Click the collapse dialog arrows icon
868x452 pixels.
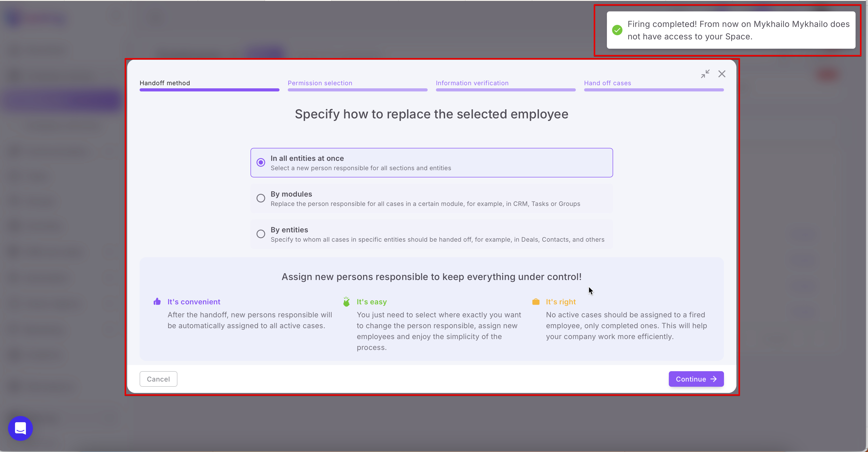click(x=705, y=74)
